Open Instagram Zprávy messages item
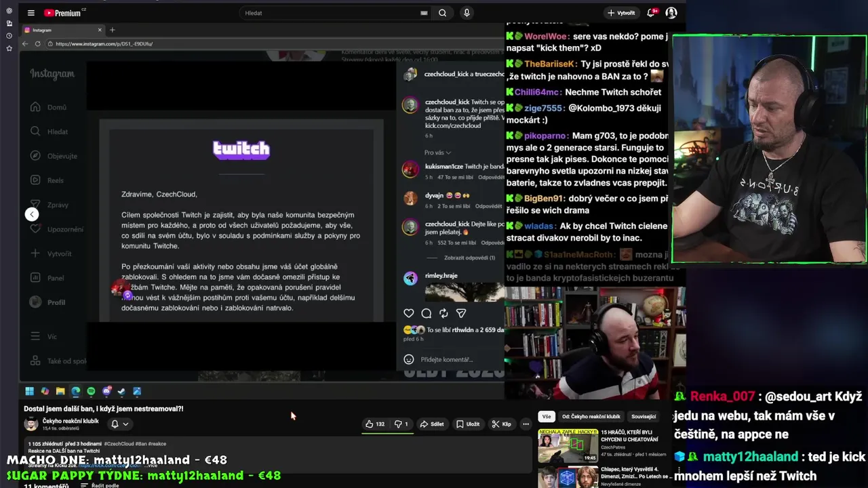Image resolution: width=868 pixels, height=488 pixels. [51, 205]
